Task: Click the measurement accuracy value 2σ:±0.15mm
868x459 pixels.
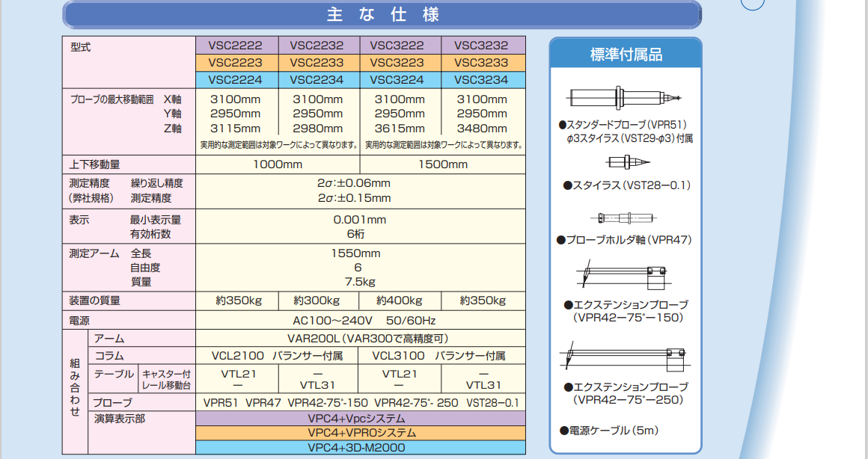Action: click(x=354, y=198)
